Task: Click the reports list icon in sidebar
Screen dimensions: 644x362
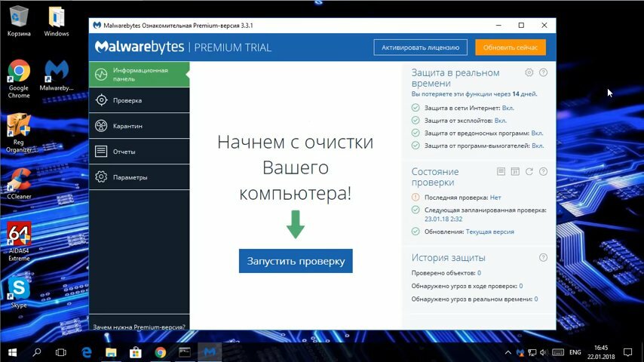Action: tap(101, 151)
